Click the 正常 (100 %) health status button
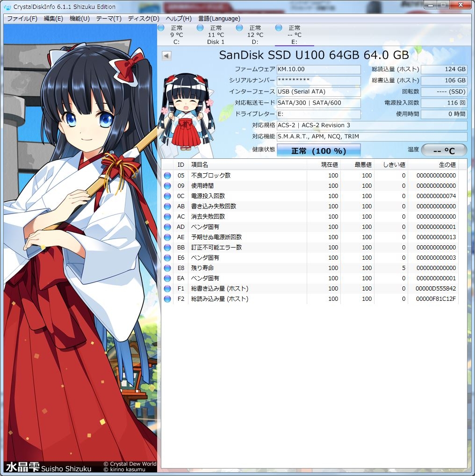The image size is (475, 476). click(318, 150)
